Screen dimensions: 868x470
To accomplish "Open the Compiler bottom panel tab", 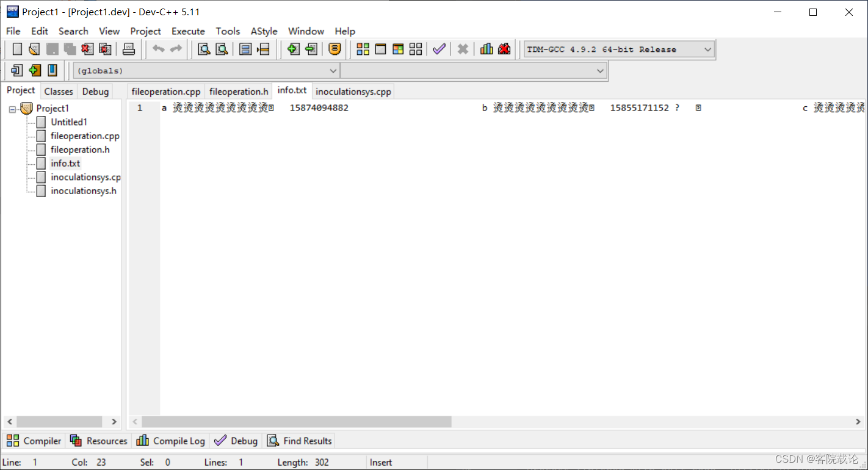I will coord(34,441).
